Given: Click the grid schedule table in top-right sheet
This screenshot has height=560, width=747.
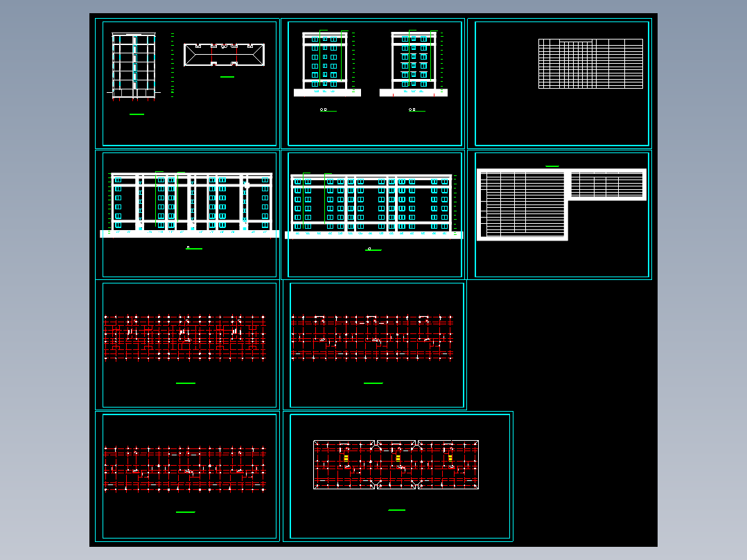Looking at the screenshot, I should pyautogui.click(x=590, y=64).
